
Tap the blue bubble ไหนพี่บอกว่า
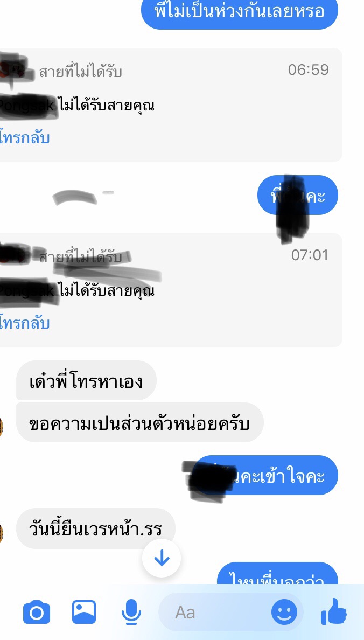277,574
